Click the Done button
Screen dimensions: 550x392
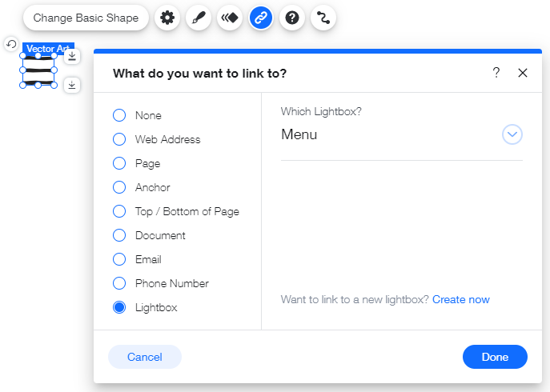[495, 357]
